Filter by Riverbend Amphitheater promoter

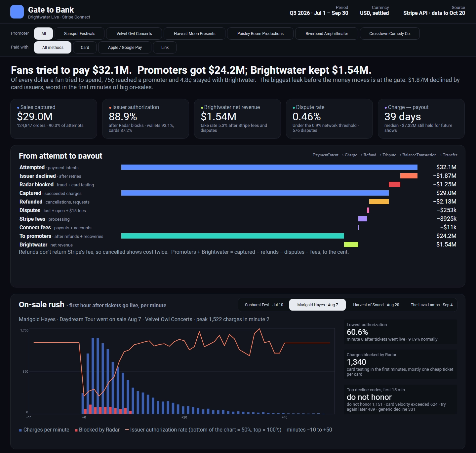click(327, 34)
